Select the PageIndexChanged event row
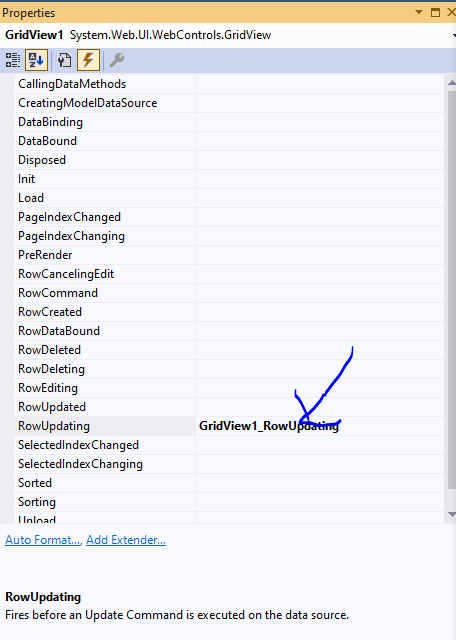The image size is (456, 640). (x=229, y=217)
